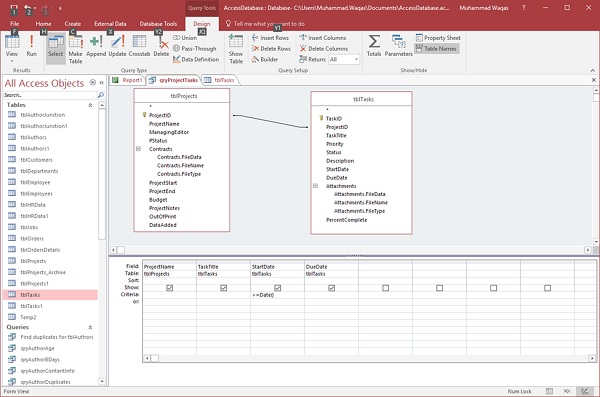The width and height of the screenshot is (600, 397).
Task: Click the Property Sheet button
Action: (438, 38)
